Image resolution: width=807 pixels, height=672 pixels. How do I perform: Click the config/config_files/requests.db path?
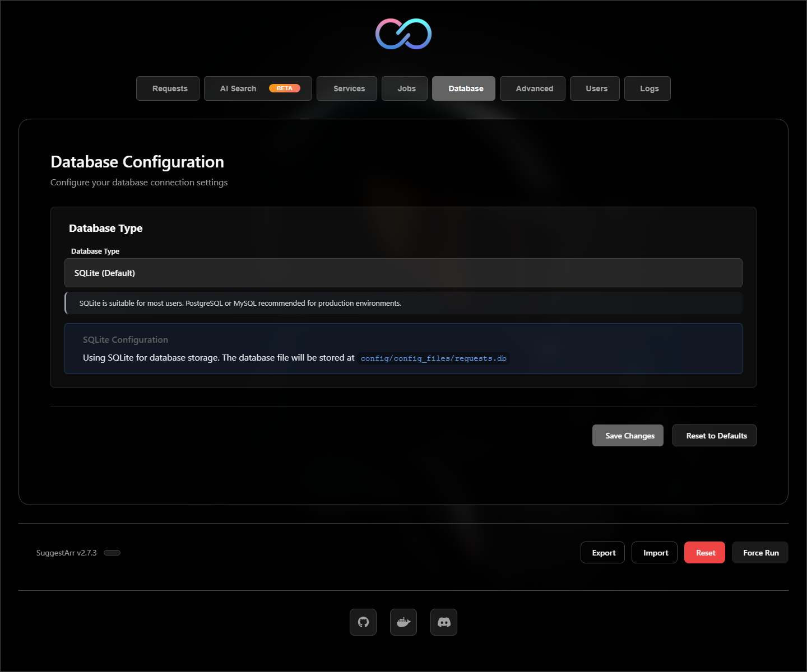point(434,358)
